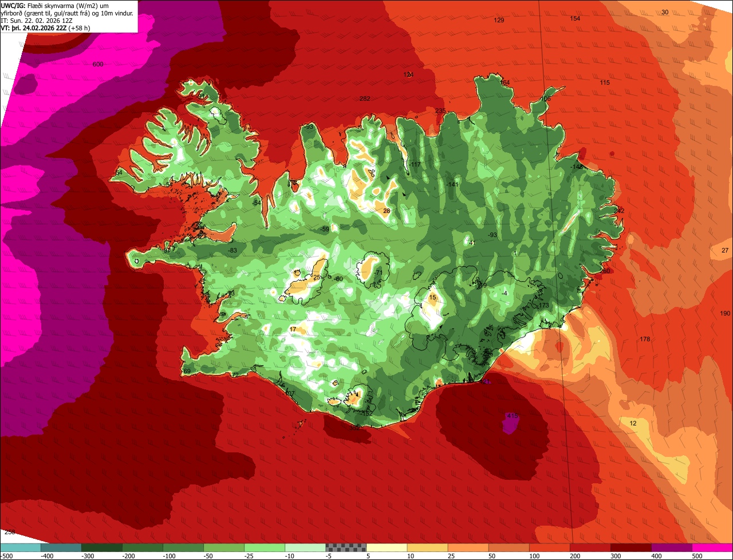Click the '242' value on the east coast
The width and height of the screenshot is (733, 560).
[x=619, y=211]
